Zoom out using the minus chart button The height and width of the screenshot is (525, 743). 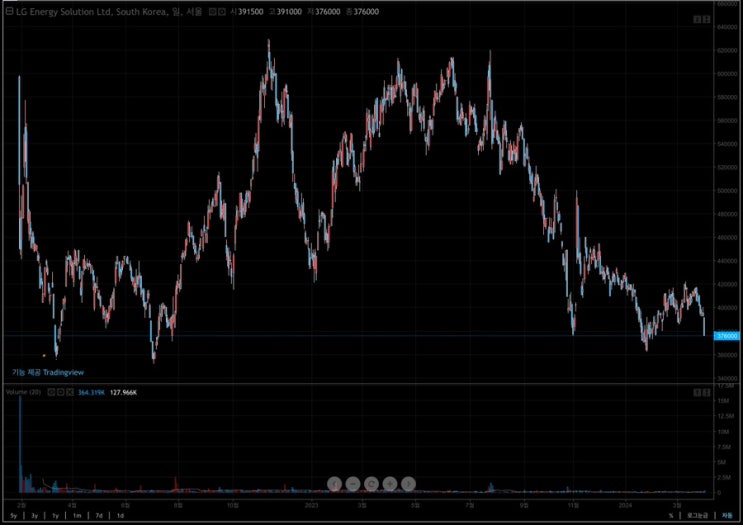coord(352,483)
